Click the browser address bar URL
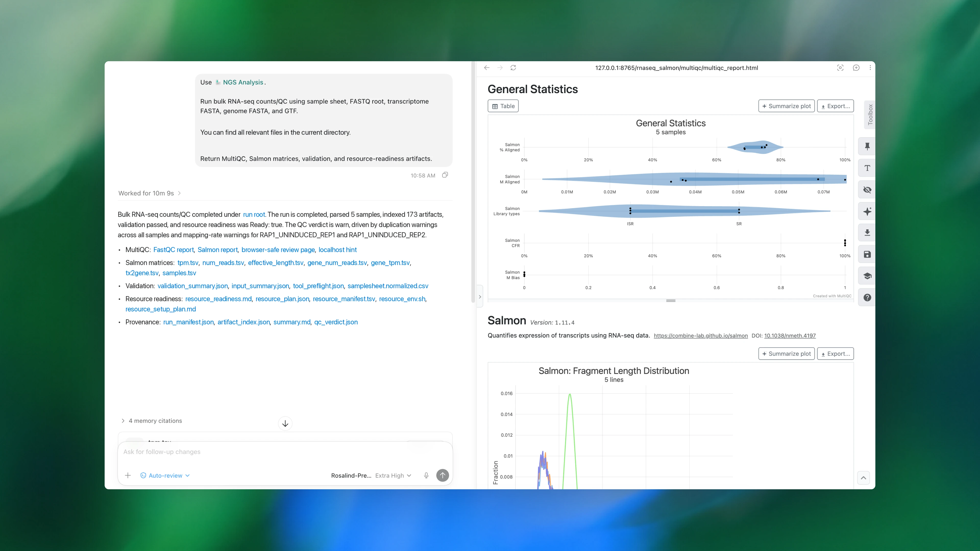The width and height of the screenshot is (980, 551). 676,68
